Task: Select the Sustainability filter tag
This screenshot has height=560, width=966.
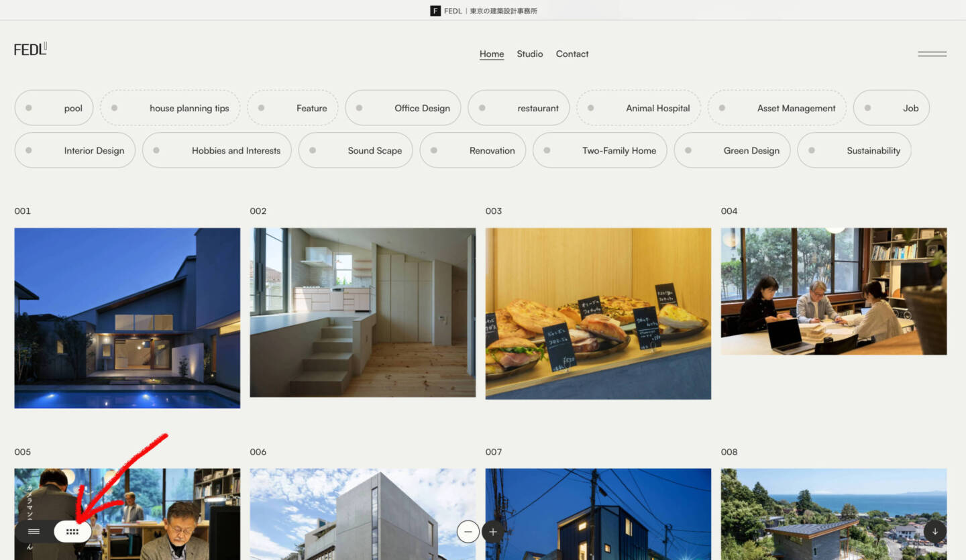Action: point(854,150)
